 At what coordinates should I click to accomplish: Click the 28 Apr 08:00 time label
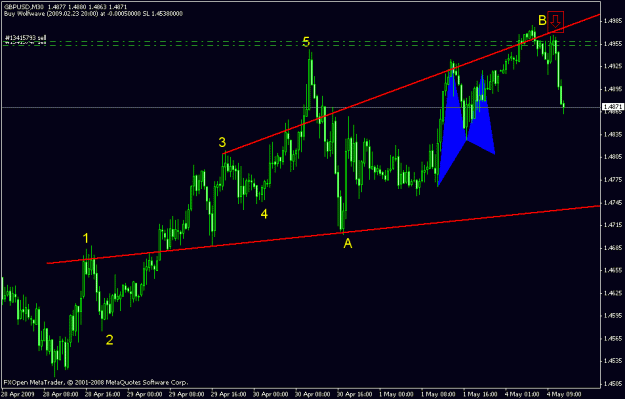tap(61, 394)
